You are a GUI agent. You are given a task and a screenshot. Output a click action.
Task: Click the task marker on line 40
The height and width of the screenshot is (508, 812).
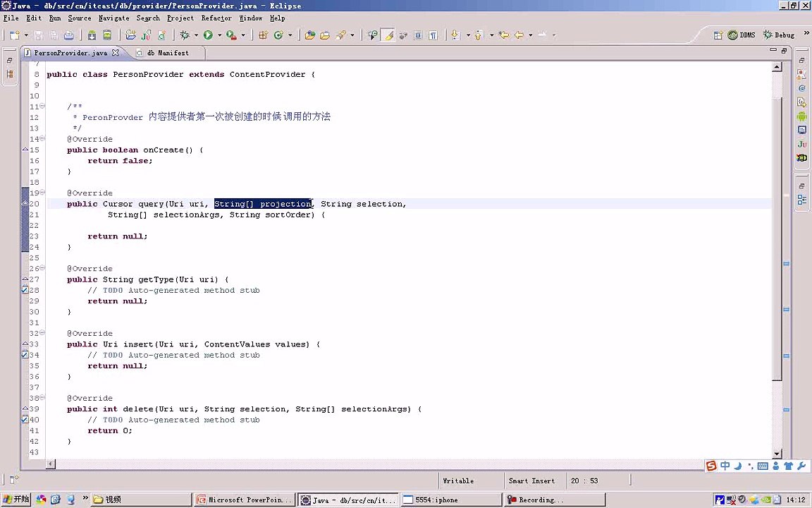click(x=25, y=420)
